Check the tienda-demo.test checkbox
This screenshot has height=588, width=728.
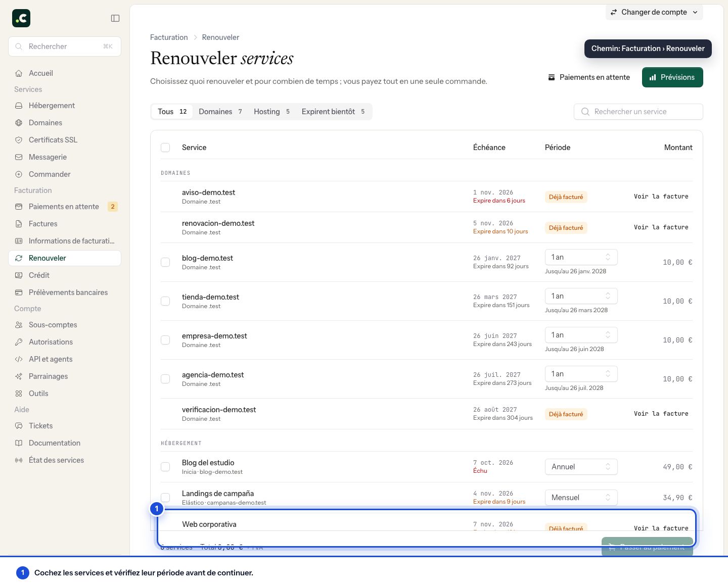pos(165,301)
